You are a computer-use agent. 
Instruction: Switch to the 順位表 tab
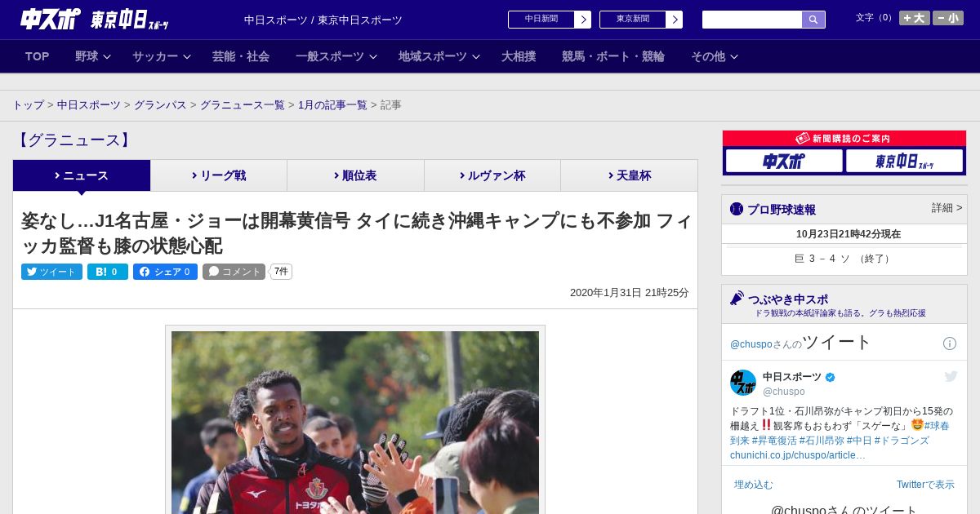point(355,175)
